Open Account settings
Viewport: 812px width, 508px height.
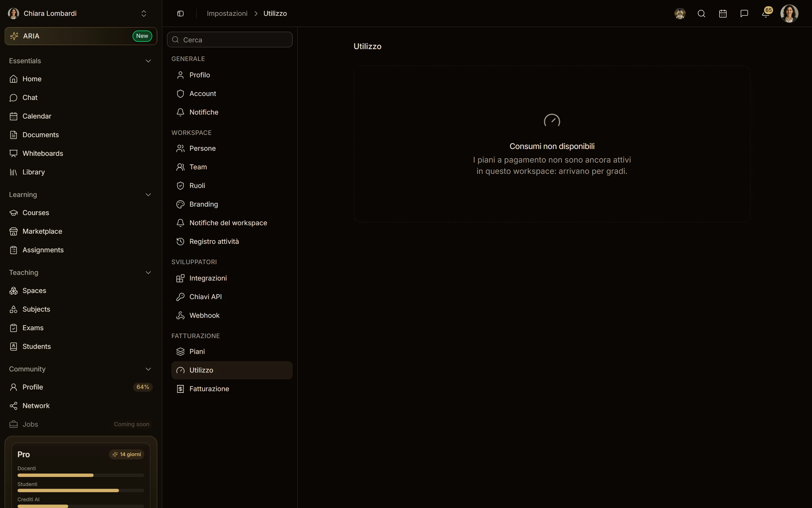(232, 93)
